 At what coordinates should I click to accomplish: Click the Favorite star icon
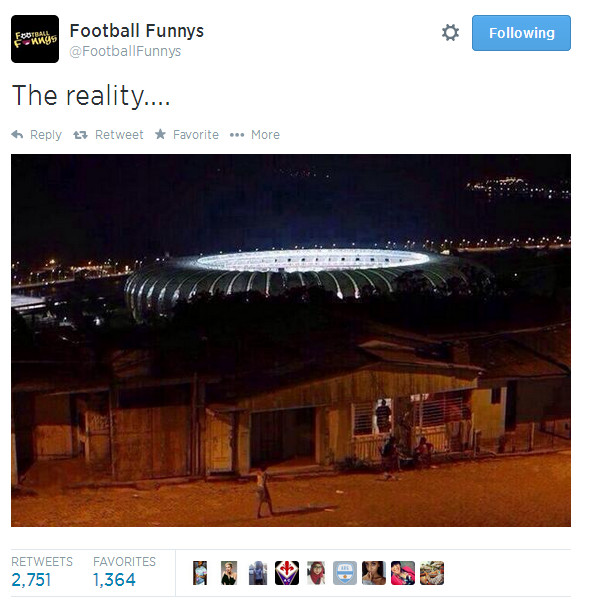pyautogui.click(x=160, y=134)
